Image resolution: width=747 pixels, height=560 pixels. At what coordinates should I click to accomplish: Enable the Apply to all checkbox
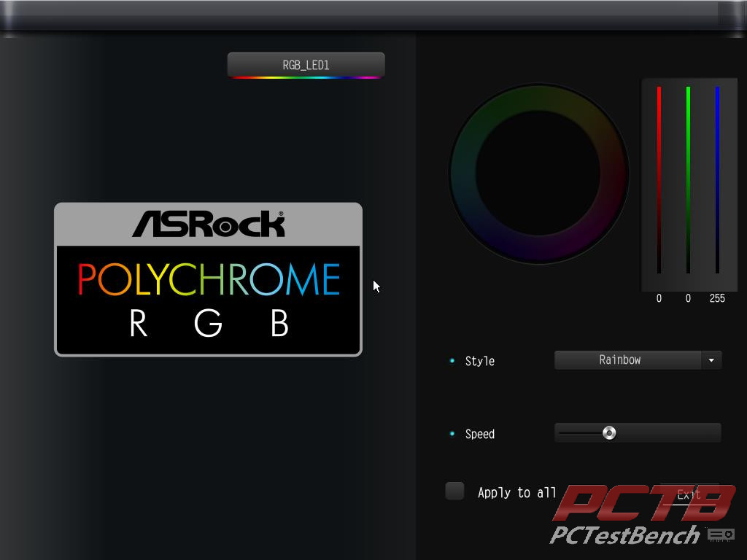tap(454, 491)
